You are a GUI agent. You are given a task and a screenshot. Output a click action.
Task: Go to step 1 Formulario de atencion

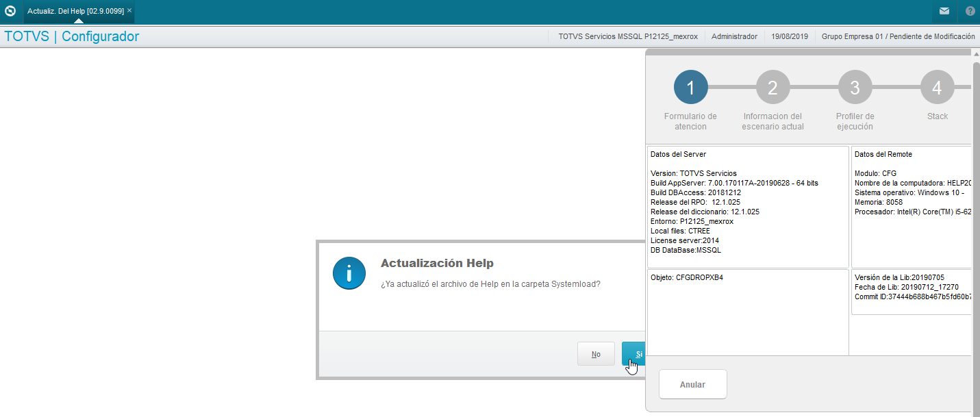(x=690, y=88)
